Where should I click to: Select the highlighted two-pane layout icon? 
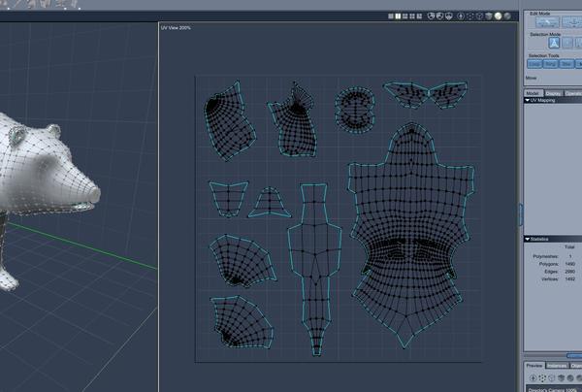coord(398,16)
